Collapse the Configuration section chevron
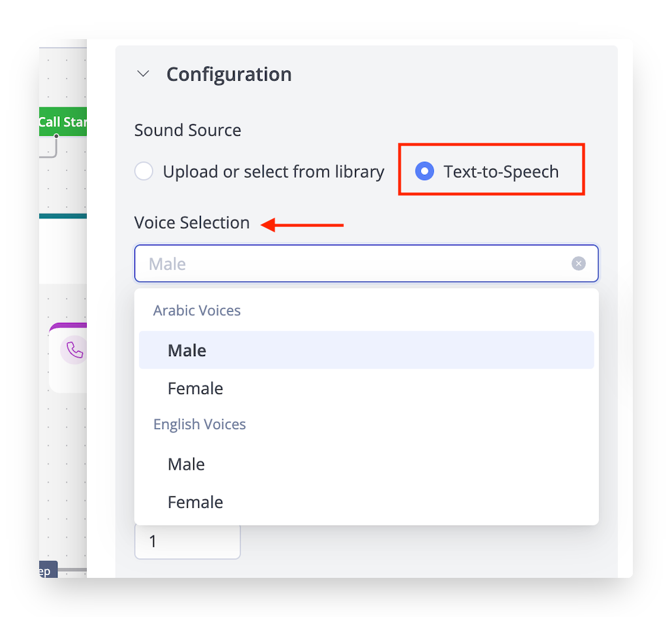Screen dimensions: 672x617 tap(143, 74)
